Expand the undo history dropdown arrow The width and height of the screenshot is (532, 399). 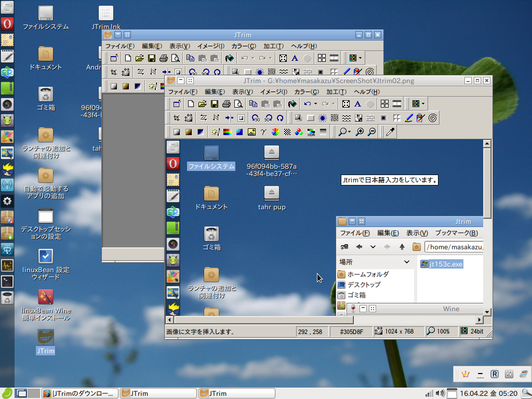315,103
